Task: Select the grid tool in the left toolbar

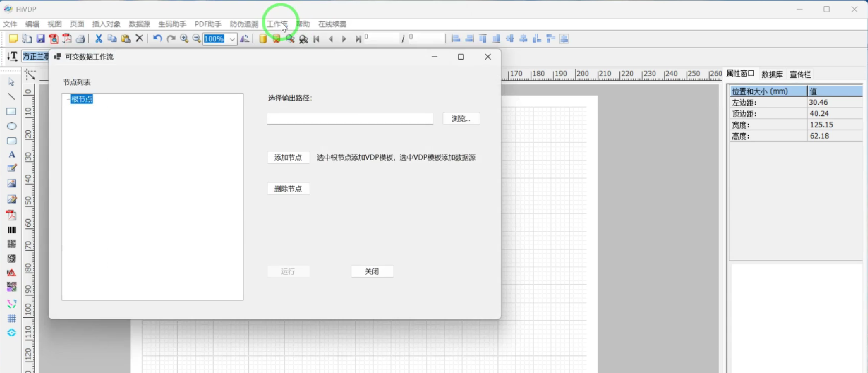Action: pos(11,318)
